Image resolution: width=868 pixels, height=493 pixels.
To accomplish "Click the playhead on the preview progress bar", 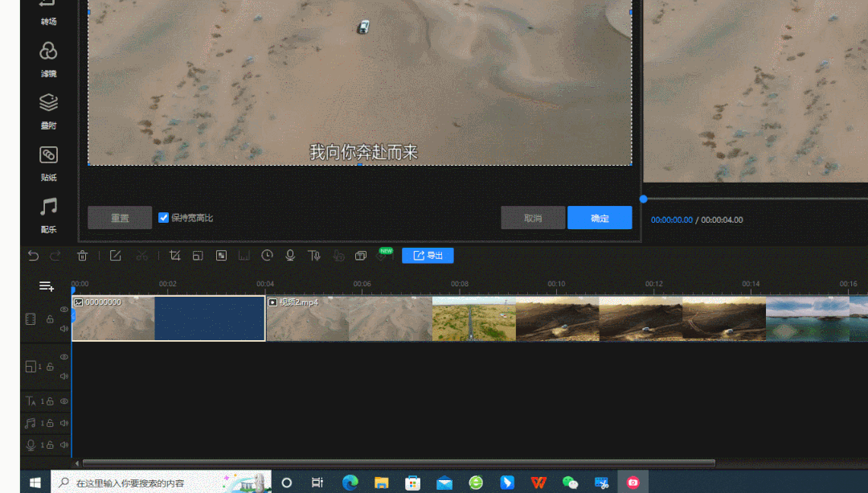I will coord(642,198).
